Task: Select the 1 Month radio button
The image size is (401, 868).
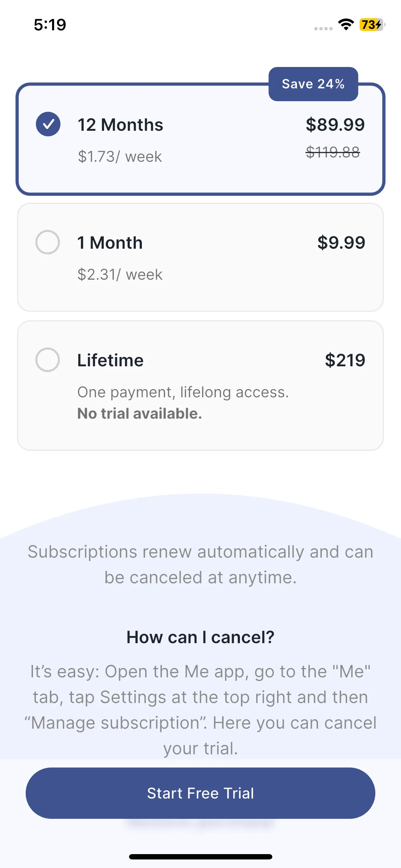Action: [x=47, y=242]
